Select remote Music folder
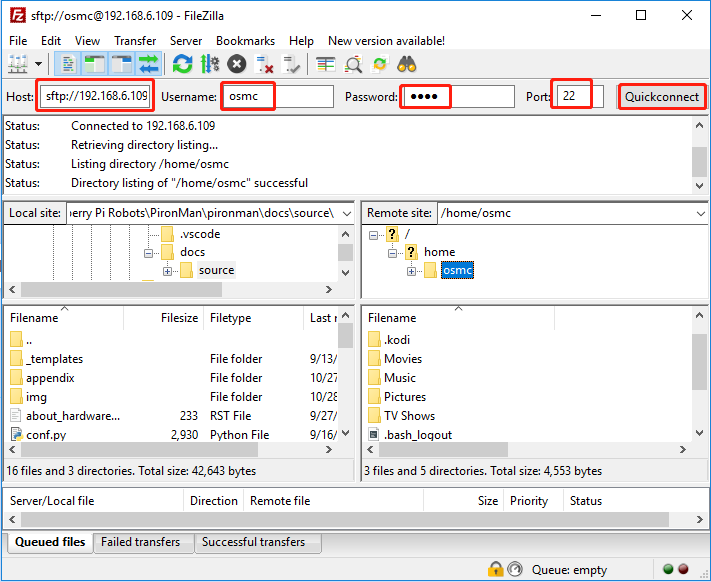711x582 pixels. [399, 378]
